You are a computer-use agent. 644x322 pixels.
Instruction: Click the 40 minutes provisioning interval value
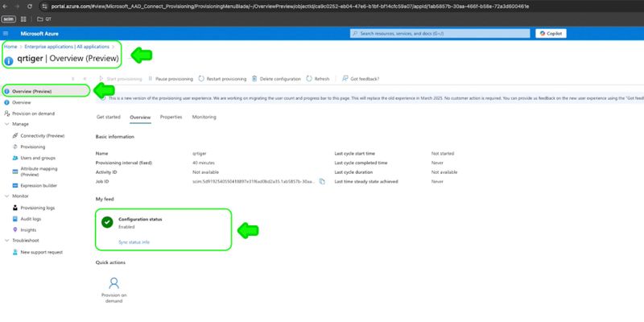click(204, 163)
